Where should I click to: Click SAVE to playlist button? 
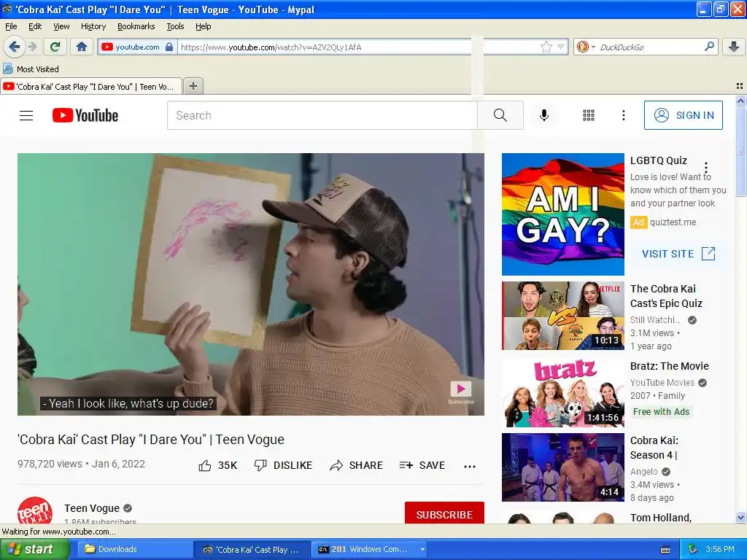tap(422, 465)
